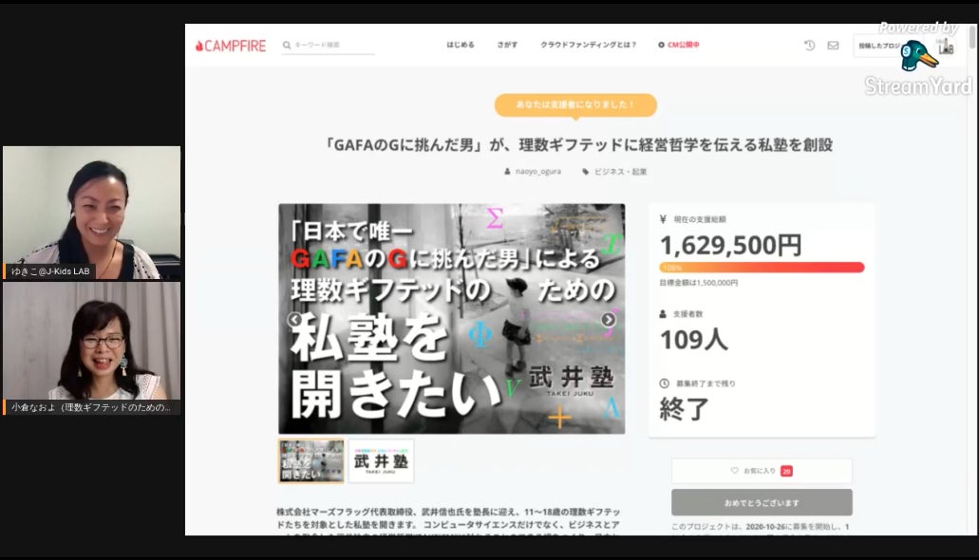Select the first project image thumbnail

point(311,460)
